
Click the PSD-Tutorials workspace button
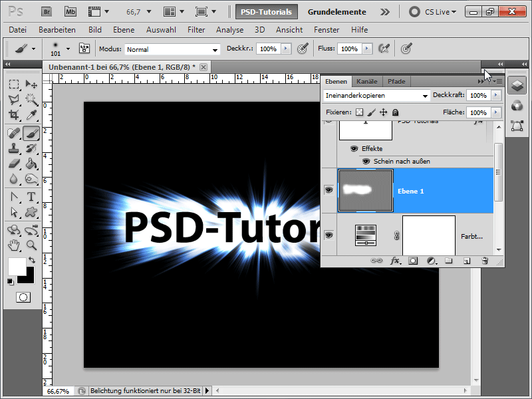267,11
